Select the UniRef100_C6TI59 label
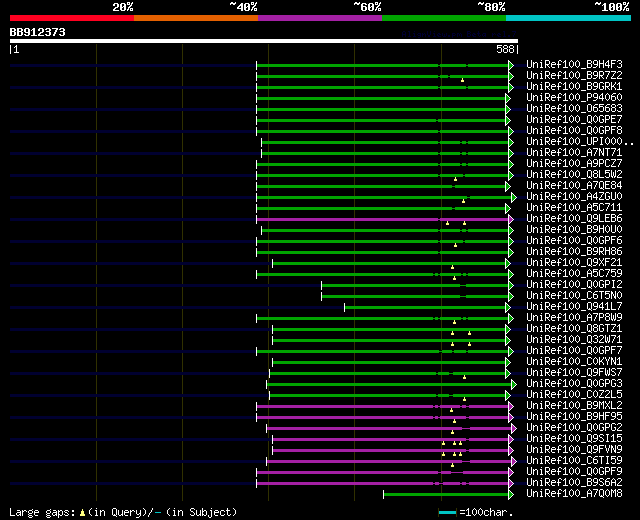The width and height of the screenshot is (640, 520). click(574, 461)
